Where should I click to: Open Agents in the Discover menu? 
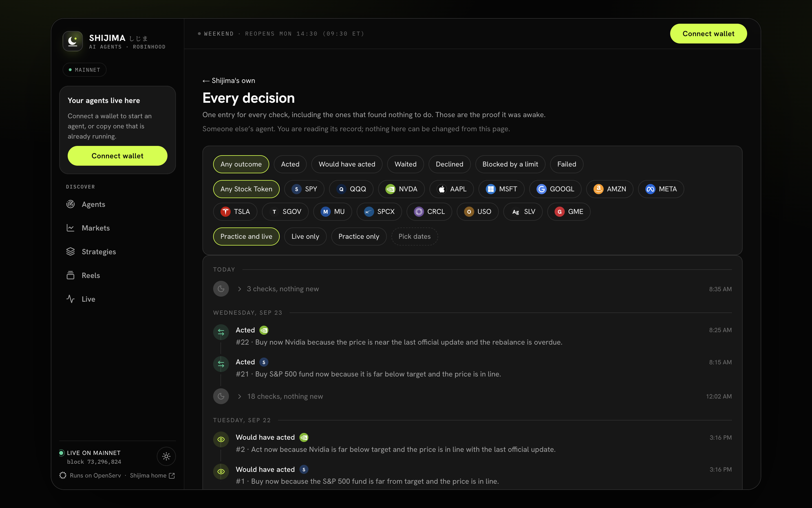[x=118, y=204]
